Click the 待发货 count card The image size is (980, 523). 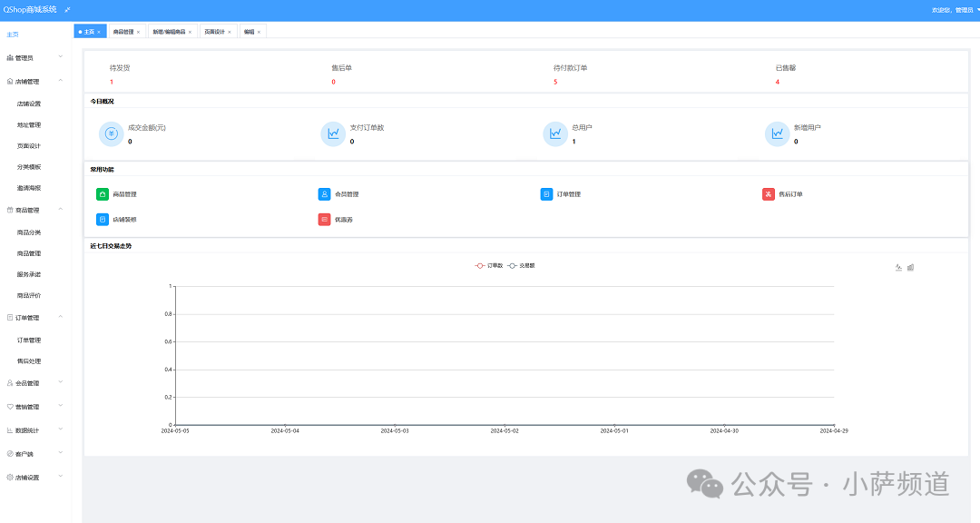[120, 74]
